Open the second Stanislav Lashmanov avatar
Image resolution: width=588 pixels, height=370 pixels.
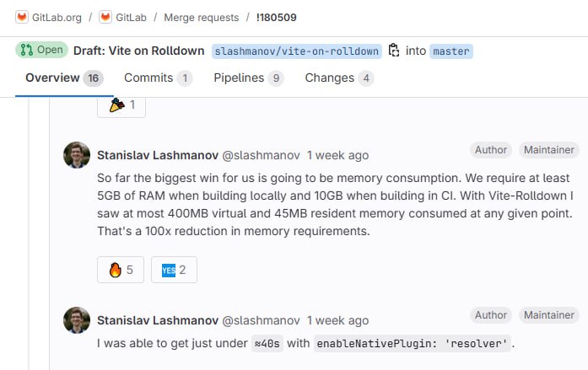point(77,320)
